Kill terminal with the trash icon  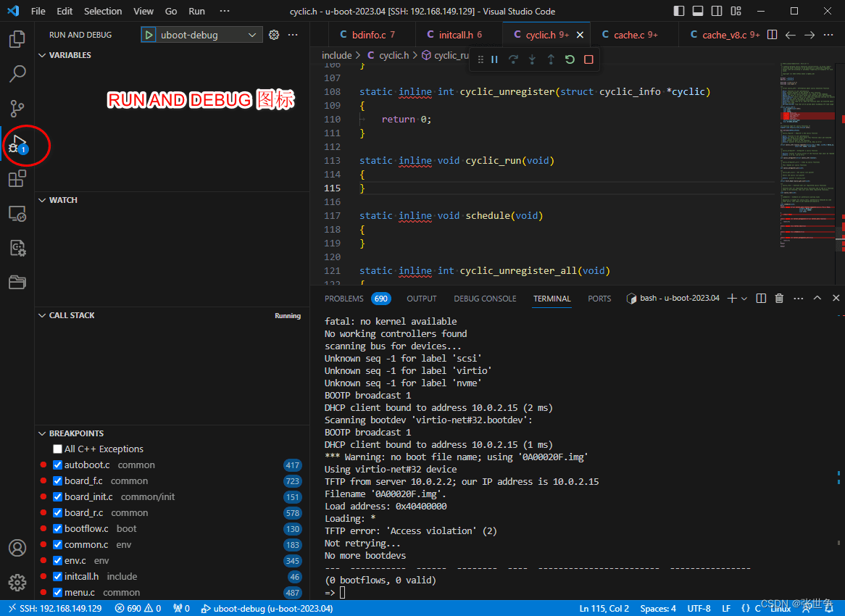click(x=779, y=299)
